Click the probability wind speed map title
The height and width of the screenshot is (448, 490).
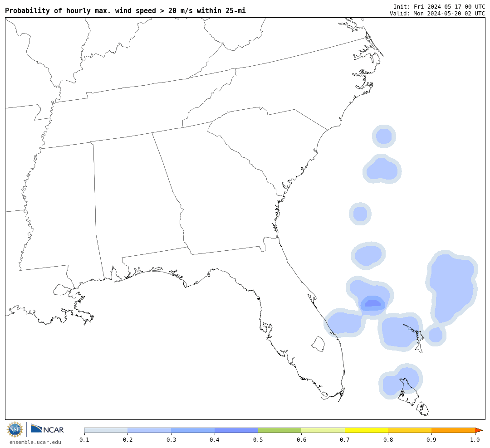[x=125, y=10]
